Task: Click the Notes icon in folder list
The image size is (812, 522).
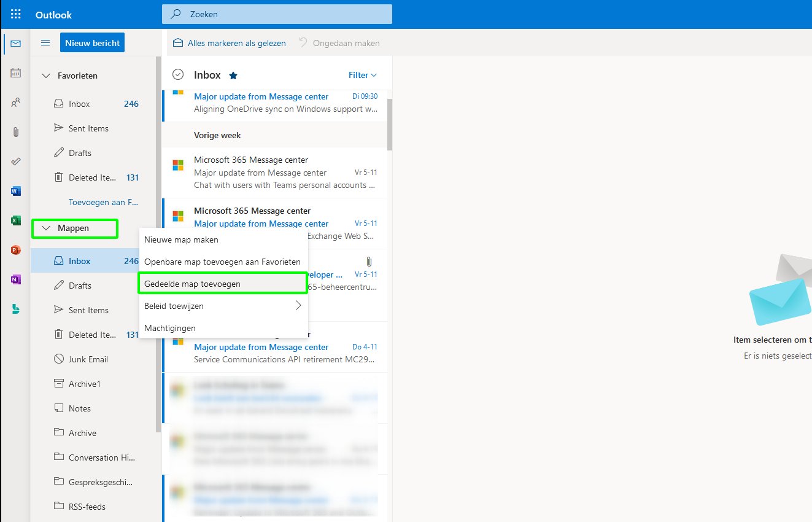Action: click(x=59, y=408)
